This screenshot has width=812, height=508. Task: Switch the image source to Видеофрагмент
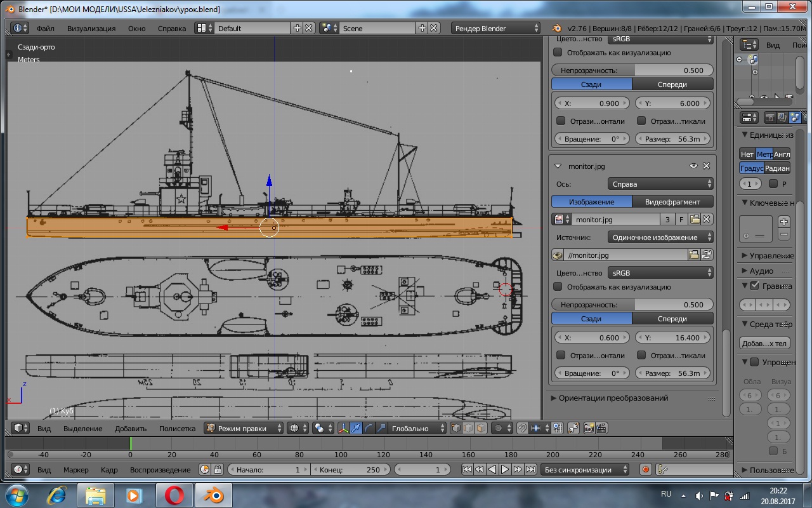(x=672, y=202)
